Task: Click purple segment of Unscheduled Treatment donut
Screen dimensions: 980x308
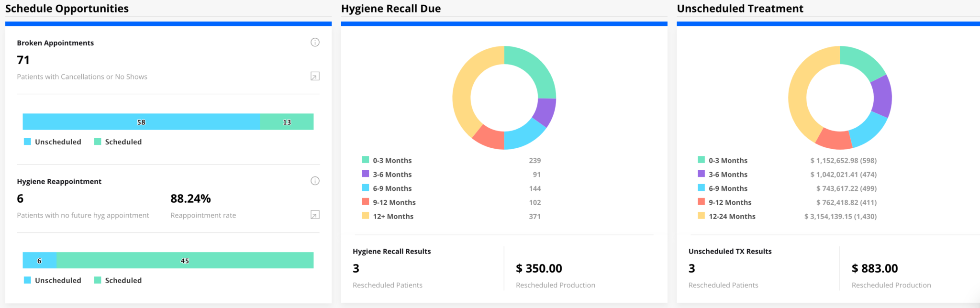Action: pyautogui.click(x=882, y=97)
